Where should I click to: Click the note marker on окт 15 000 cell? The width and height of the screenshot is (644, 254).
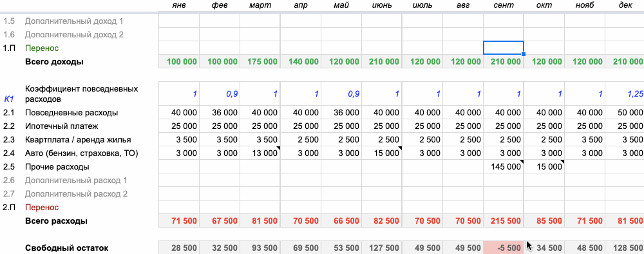point(562,162)
